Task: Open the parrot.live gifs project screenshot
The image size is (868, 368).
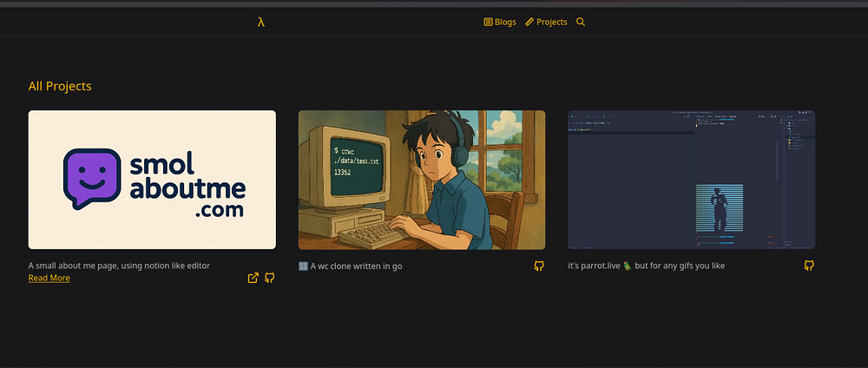Action: pos(692,180)
